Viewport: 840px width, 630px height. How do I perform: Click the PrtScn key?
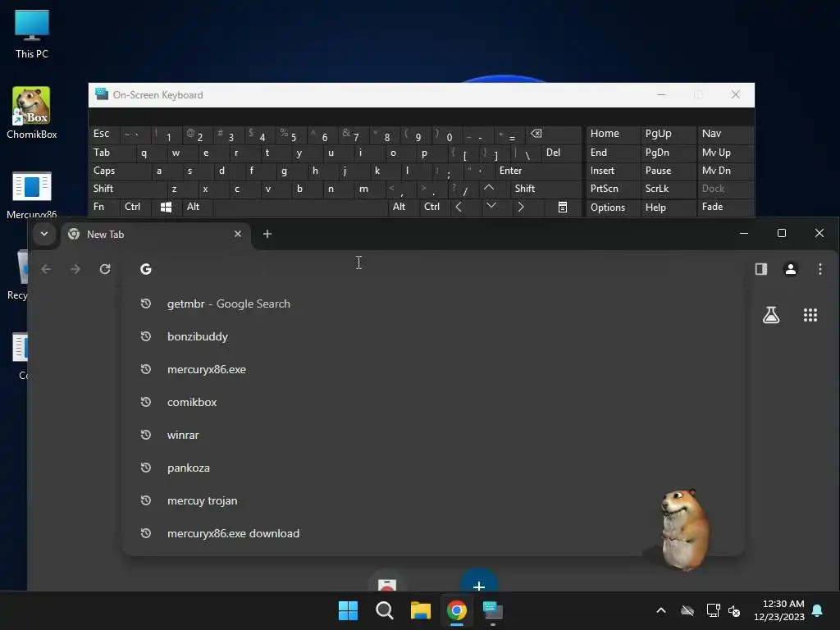tap(612, 189)
